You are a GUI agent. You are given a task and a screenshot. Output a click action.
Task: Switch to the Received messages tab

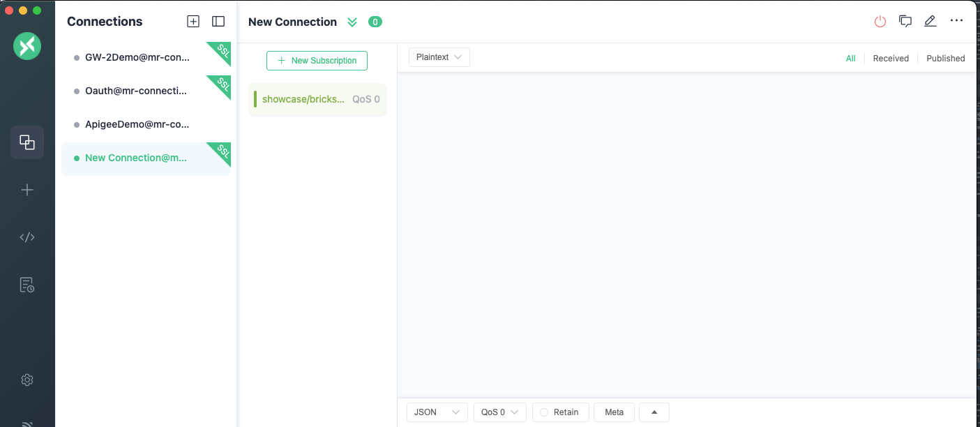[x=891, y=59]
